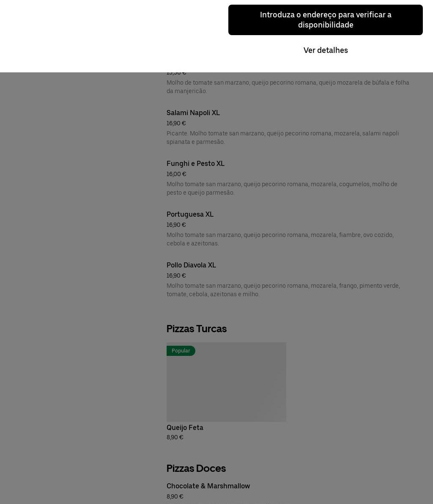
Task: Click the Chocolate & Marshmallow 8,90 € price
Action: pos(175,497)
